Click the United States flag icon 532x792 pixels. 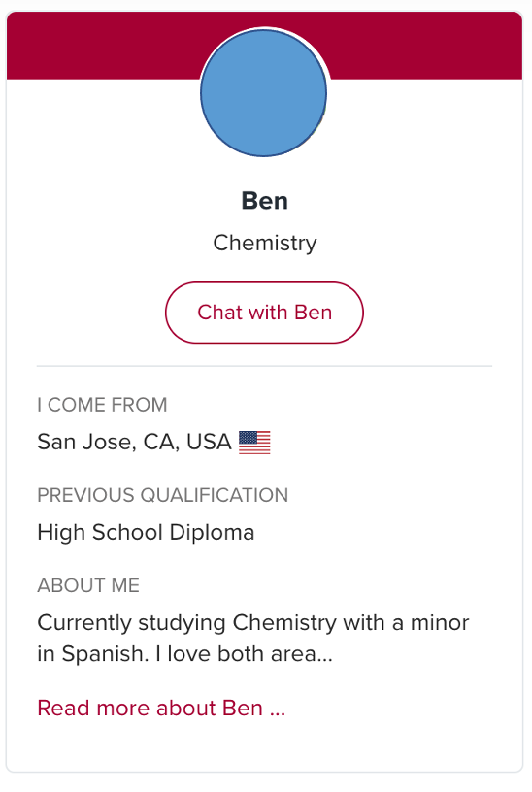click(x=254, y=443)
